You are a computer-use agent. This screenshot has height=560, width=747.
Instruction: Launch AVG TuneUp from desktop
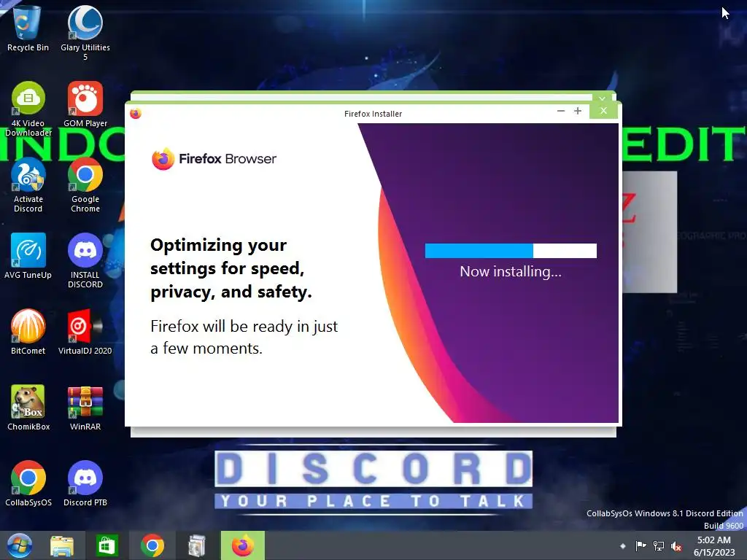pos(28,256)
